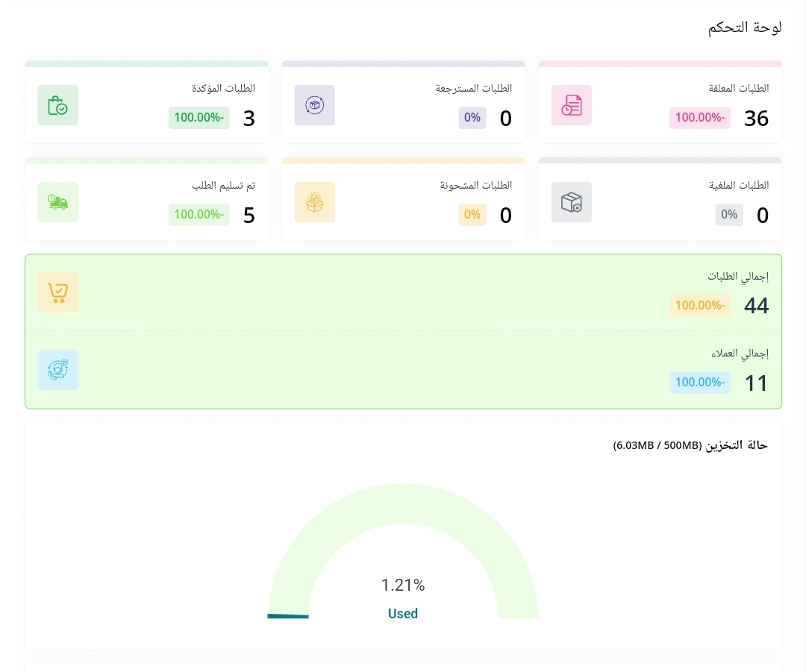Open the الطلبات المعلقة card title
Screen dimensions: 806x672
738,88
